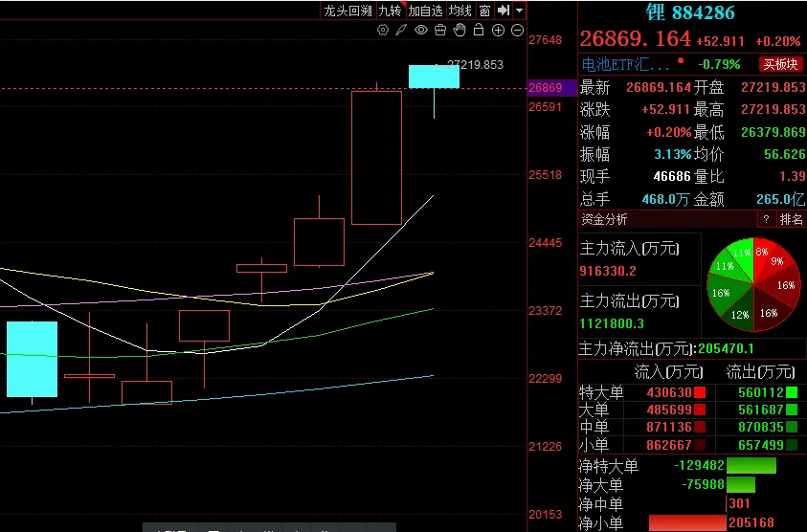Open the 均线 moving average option
The height and width of the screenshot is (532, 807).
(460, 11)
